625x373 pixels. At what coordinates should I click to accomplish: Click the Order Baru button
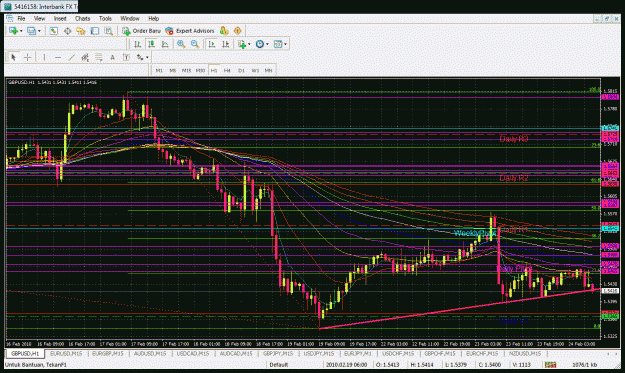(x=142, y=31)
